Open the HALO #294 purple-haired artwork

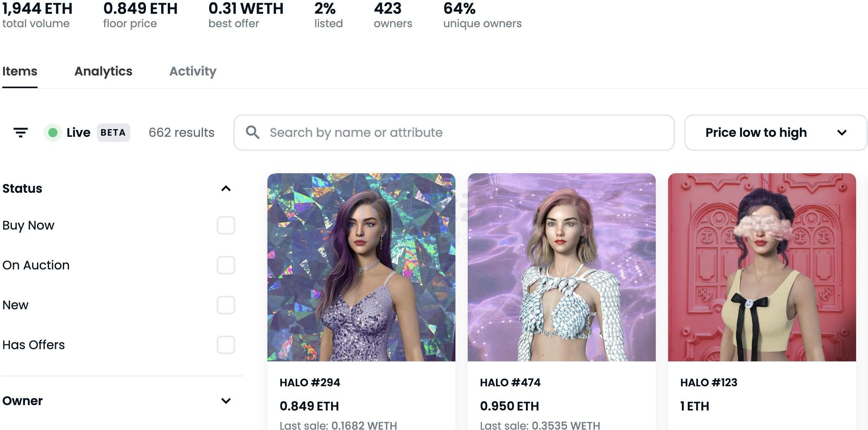coord(361,267)
